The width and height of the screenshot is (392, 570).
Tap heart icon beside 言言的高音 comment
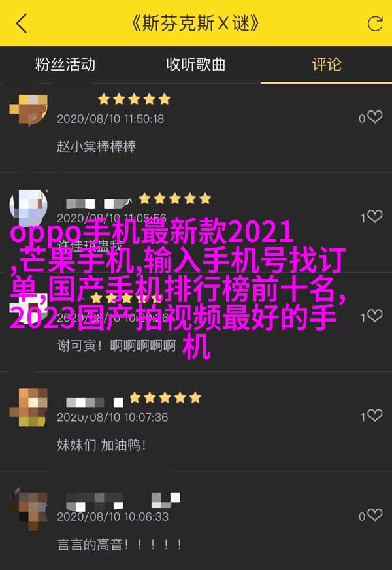374,514
